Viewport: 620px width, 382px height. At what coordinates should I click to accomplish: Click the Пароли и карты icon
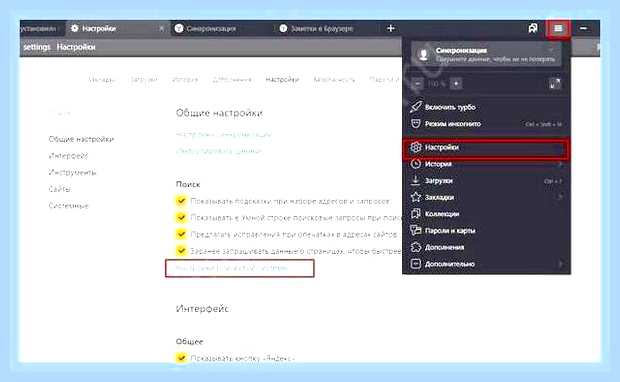[x=416, y=230]
